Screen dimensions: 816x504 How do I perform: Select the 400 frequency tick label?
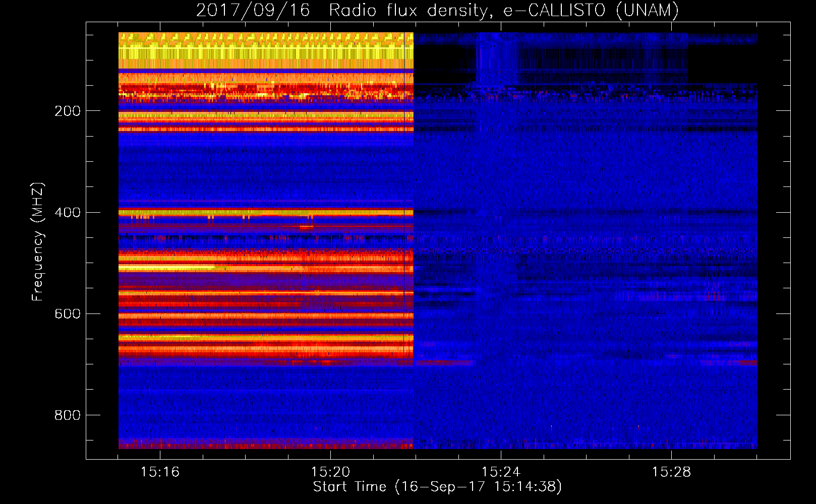point(68,212)
